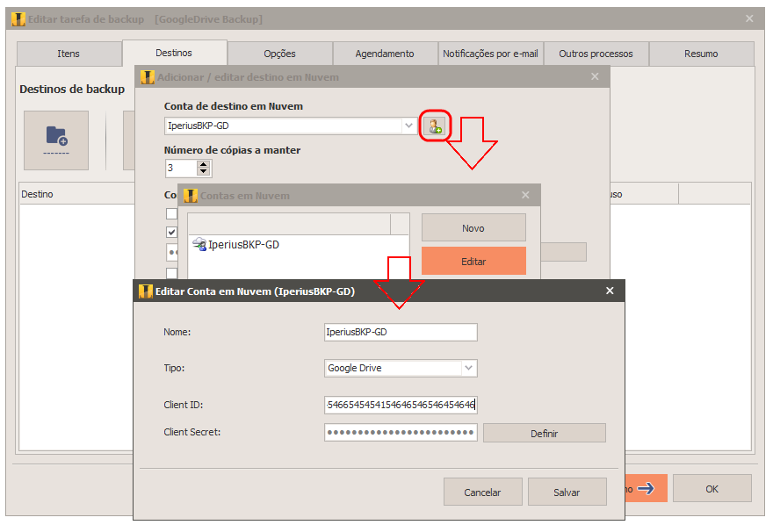Viewport: 773px width, 532px height.
Task: Save the cloud account with Salvar
Action: [x=567, y=492]
